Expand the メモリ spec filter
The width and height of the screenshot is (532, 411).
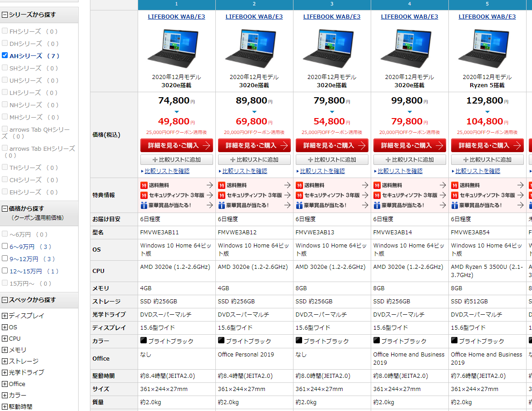(5, 350)
